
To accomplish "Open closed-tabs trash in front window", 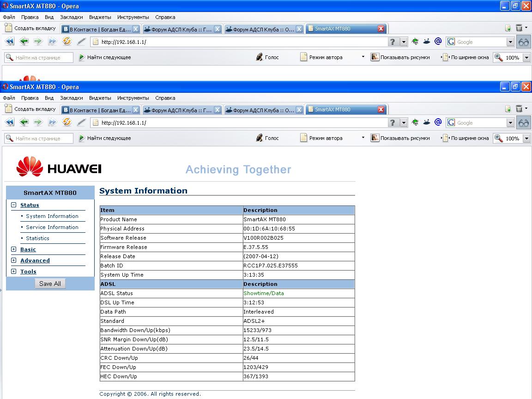I will point(519,109).
